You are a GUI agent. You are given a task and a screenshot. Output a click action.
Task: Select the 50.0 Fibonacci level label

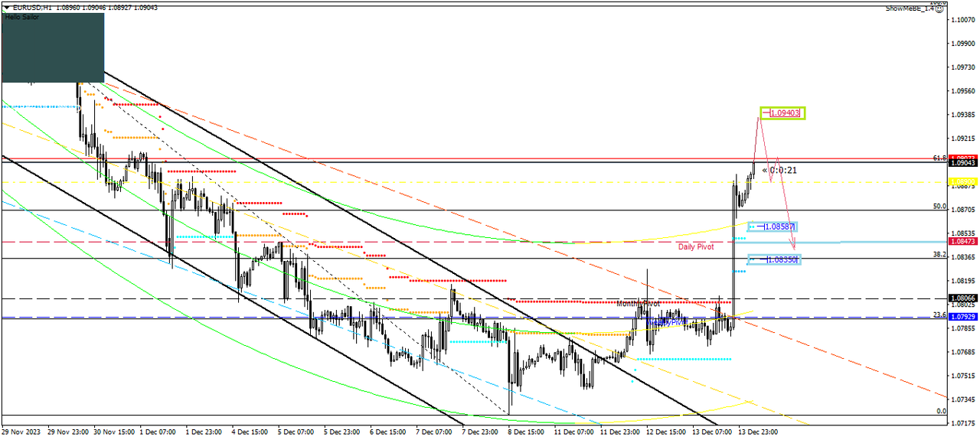tap(940, 206)
